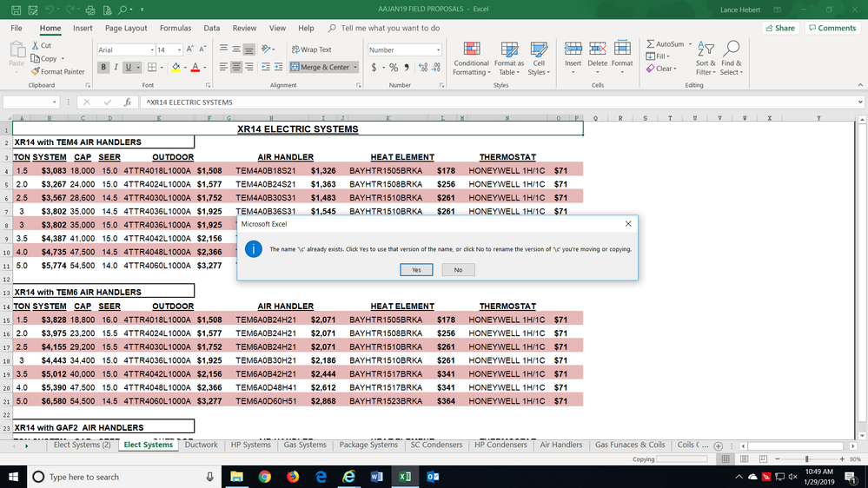Open Chrome from the taskbar
The height and width of the screenshot is (488, 868).
click(x=265, y=477)
